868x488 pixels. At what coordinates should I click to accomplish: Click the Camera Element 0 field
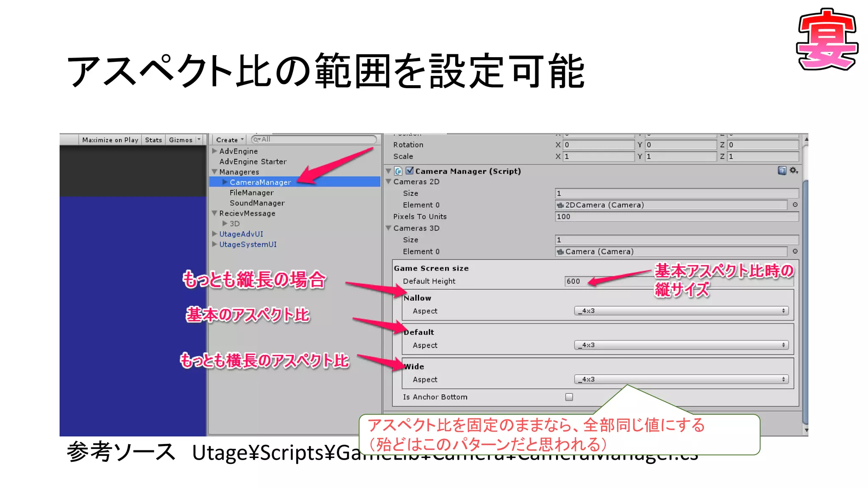click(x=671, y=252)
